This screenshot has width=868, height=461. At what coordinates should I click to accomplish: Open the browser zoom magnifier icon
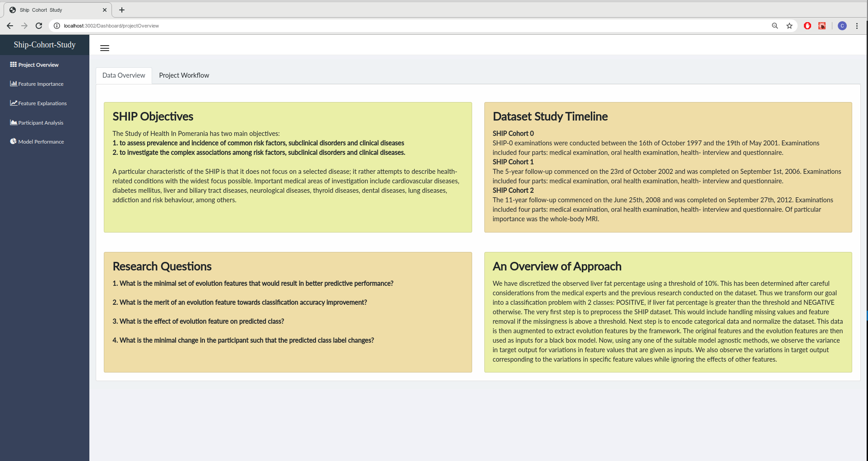775,26
